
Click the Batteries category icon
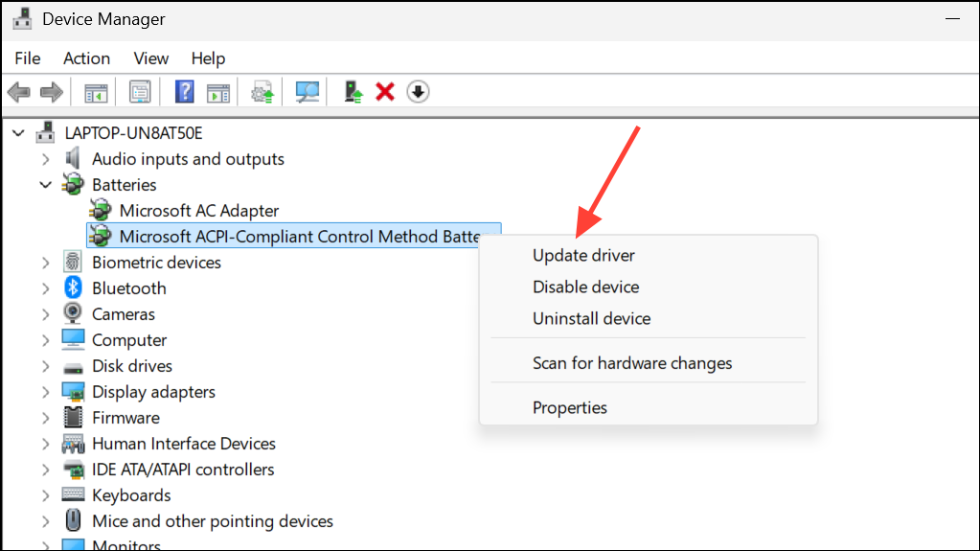73,184
